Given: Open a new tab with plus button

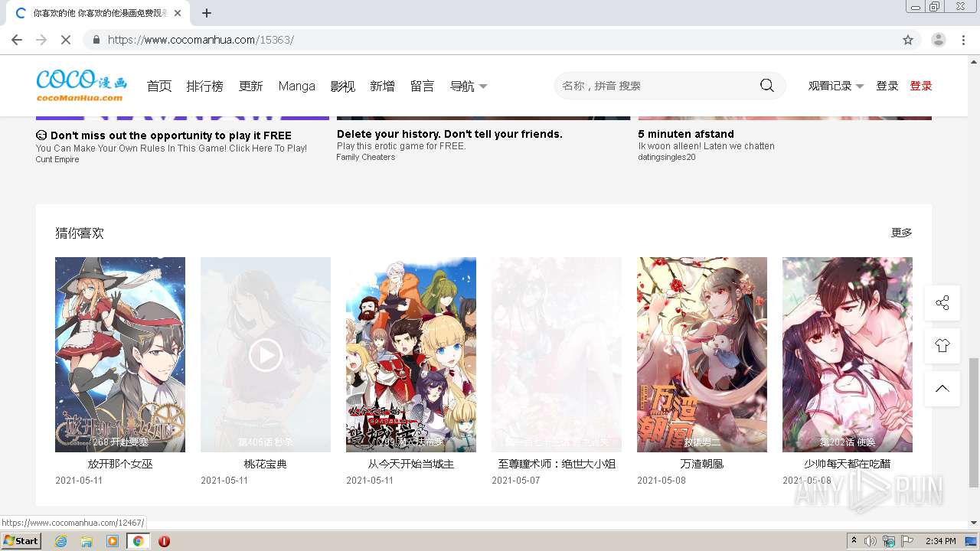Looking at the screenshot, I should [x=207, y=13].
